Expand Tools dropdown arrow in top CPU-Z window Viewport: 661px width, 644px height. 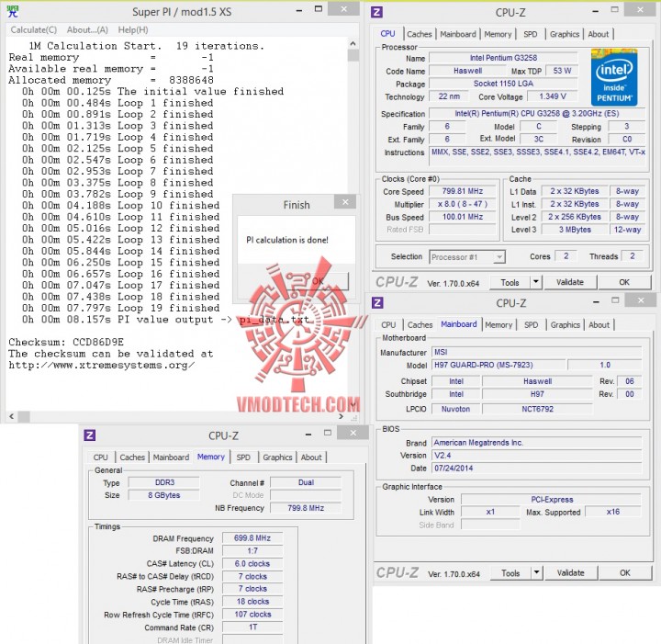click(536, 282)
